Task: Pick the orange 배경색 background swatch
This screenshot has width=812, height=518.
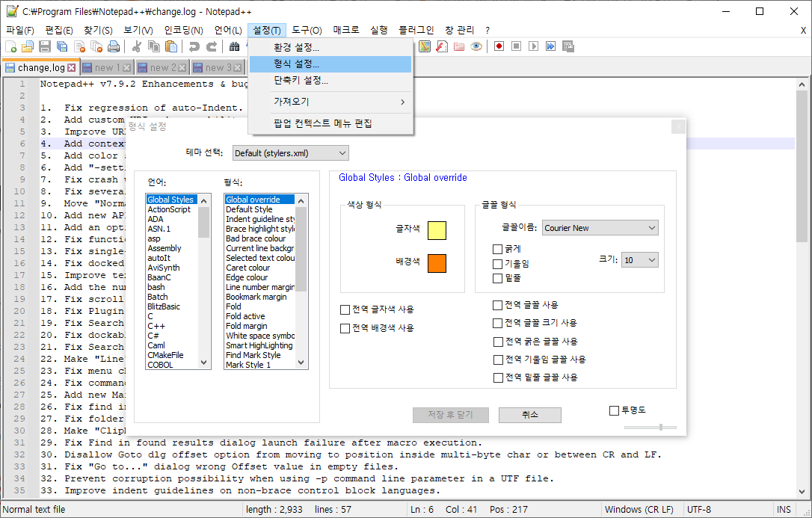Action: pos(437,263)
